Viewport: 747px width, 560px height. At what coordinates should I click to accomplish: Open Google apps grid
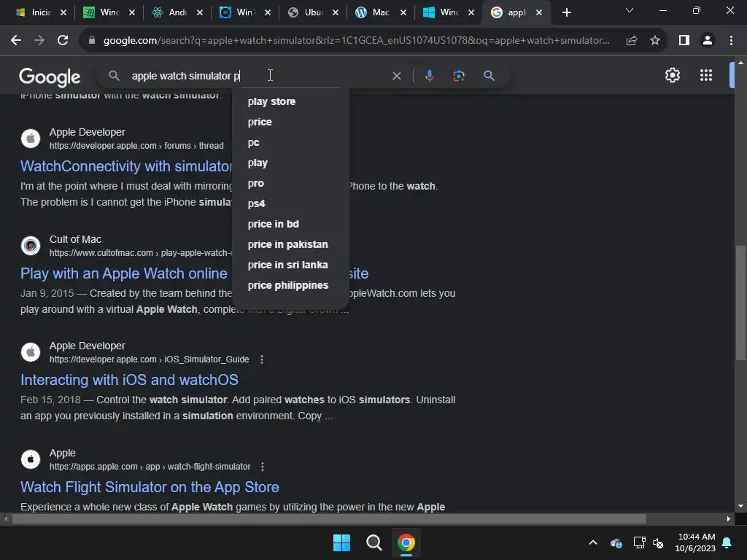(706, 75)
